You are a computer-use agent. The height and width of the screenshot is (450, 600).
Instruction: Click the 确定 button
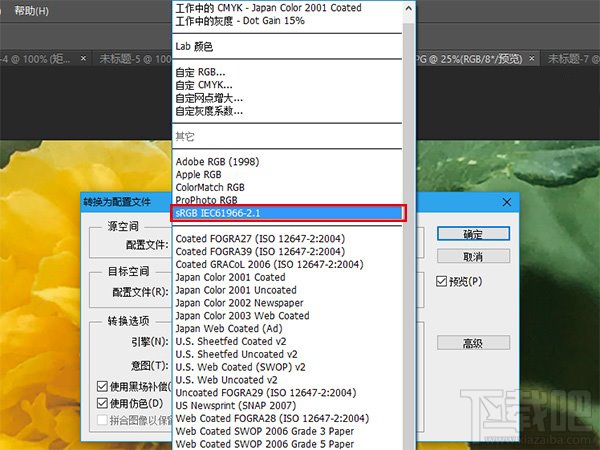[473, 234]
